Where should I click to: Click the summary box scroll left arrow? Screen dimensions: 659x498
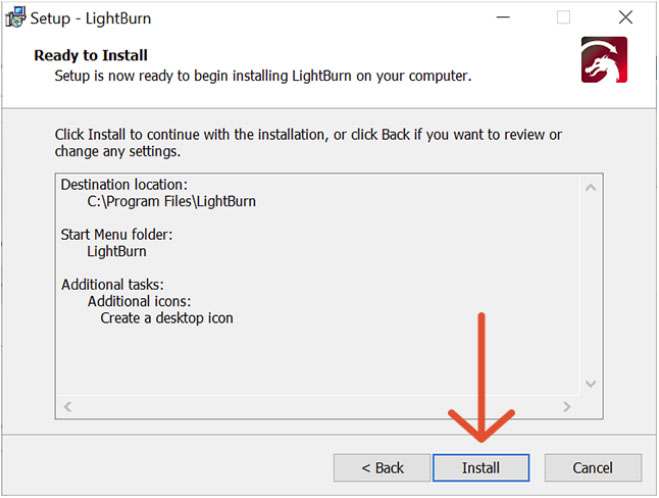(68, 406)
